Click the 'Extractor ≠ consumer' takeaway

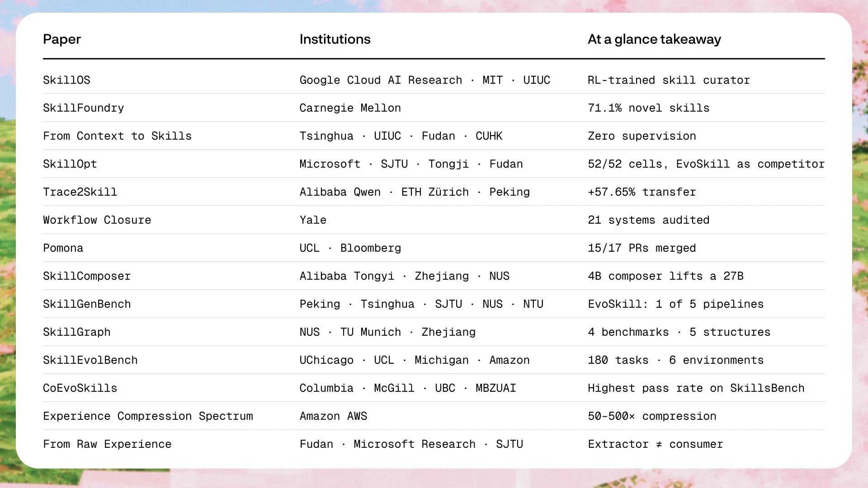click(x=655, y=444)
